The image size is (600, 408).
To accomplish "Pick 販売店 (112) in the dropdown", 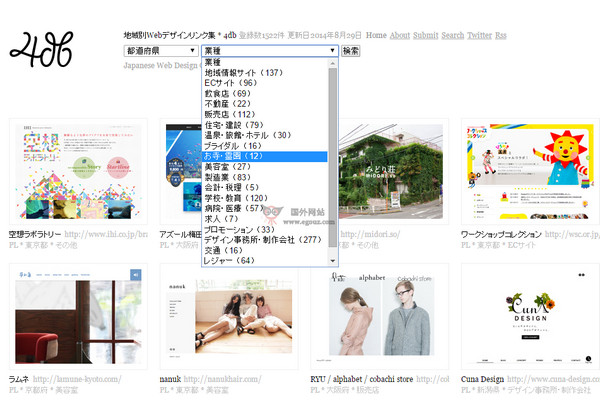I will (x=264, y=114).
